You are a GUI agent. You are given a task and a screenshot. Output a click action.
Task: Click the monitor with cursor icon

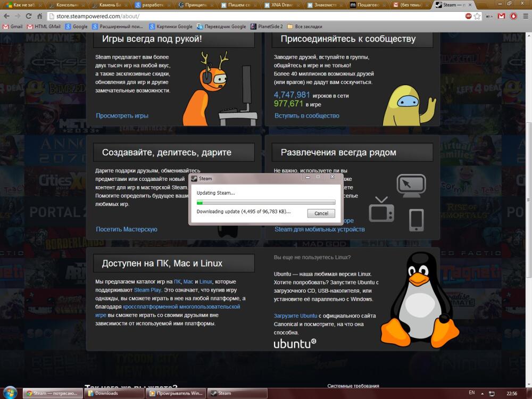[x=411, y=186]
